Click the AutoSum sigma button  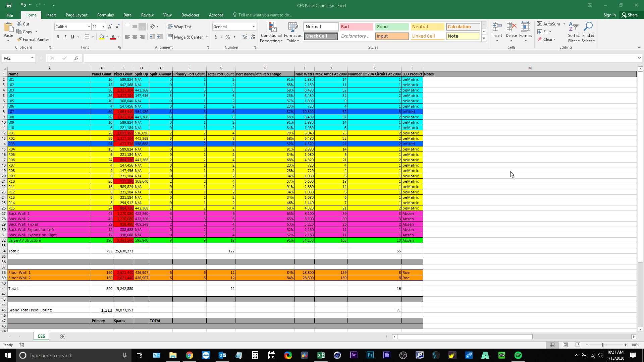point(549,24)
